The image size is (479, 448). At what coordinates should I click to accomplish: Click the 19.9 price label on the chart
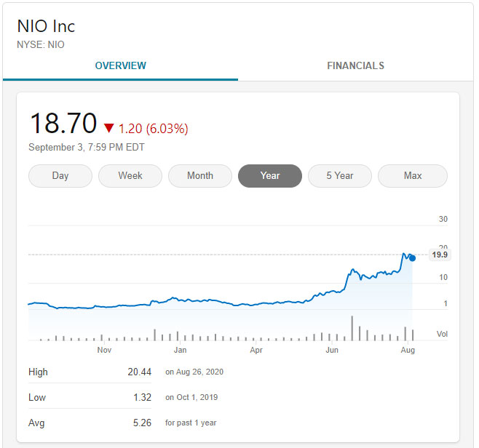[x=439, y=255]
